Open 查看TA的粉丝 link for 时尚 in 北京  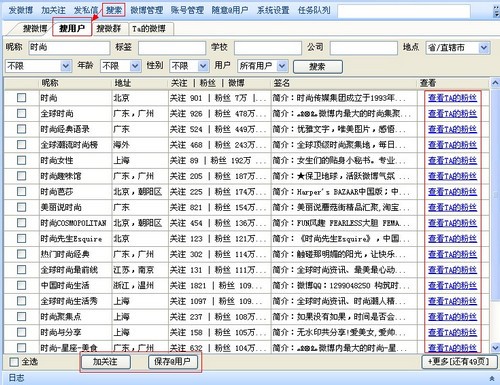point(452,98)
